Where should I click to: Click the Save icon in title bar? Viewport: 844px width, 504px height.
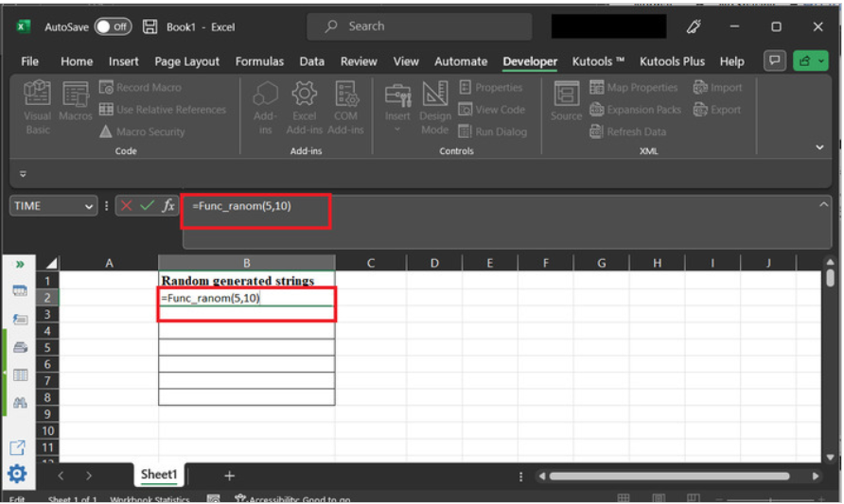[149, 26]
